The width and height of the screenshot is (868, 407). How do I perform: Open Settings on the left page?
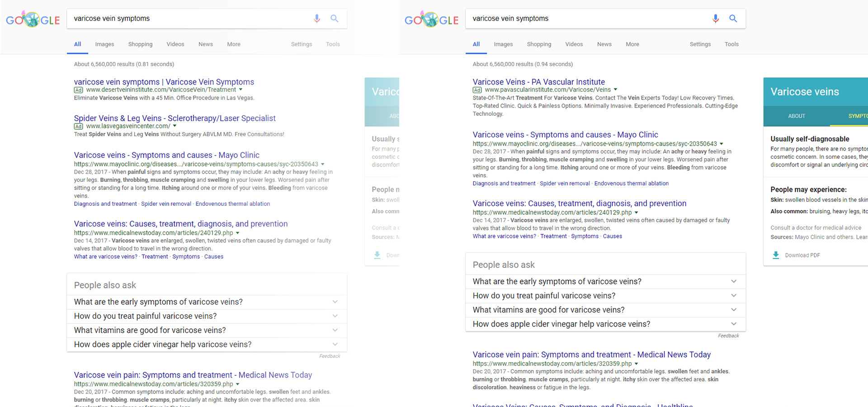[302, 44]
